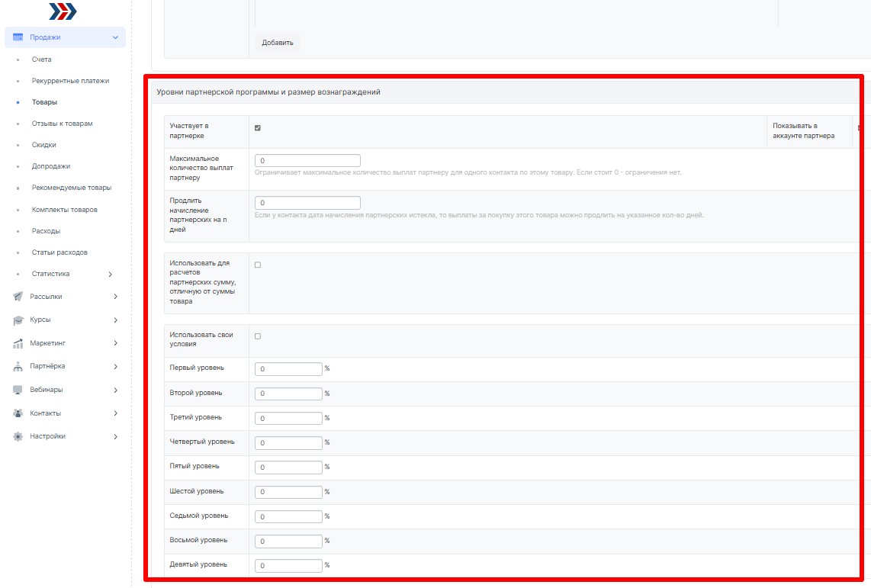
Task: Open the Скидки link in sidebar
Action: click(44, 145)
